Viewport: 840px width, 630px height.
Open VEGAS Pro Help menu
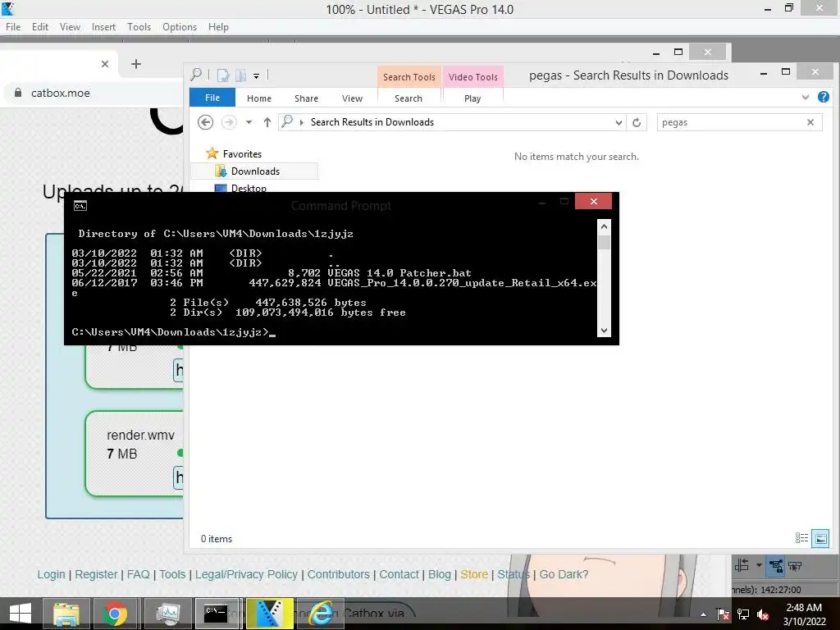click(x=218, y=27)
